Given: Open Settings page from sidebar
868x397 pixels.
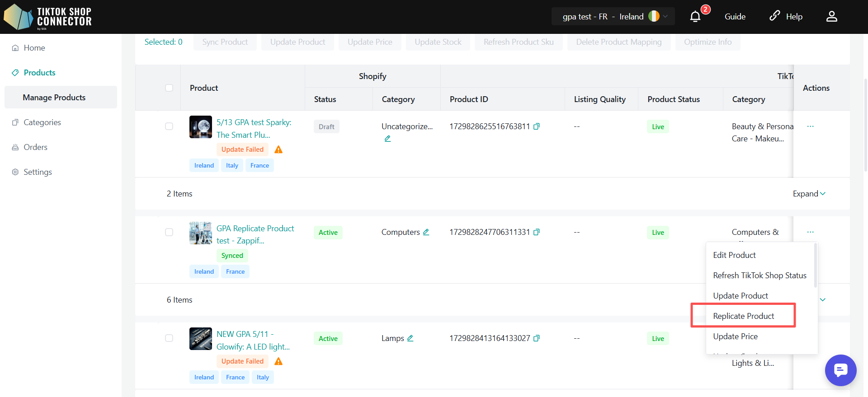Looking at the screenshot, I should [x=38, y=172].
